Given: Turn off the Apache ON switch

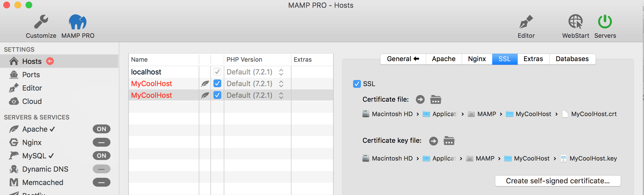Looking at the screenshot, I should coord(102,129).
